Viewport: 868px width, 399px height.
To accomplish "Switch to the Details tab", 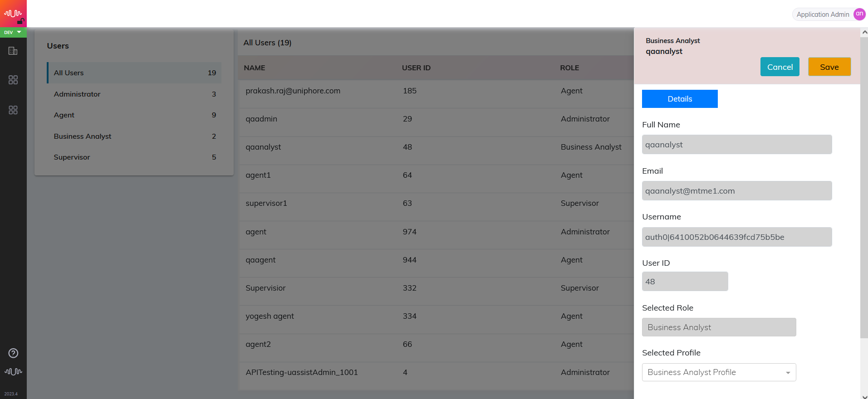I will click(x=680, y=99).
